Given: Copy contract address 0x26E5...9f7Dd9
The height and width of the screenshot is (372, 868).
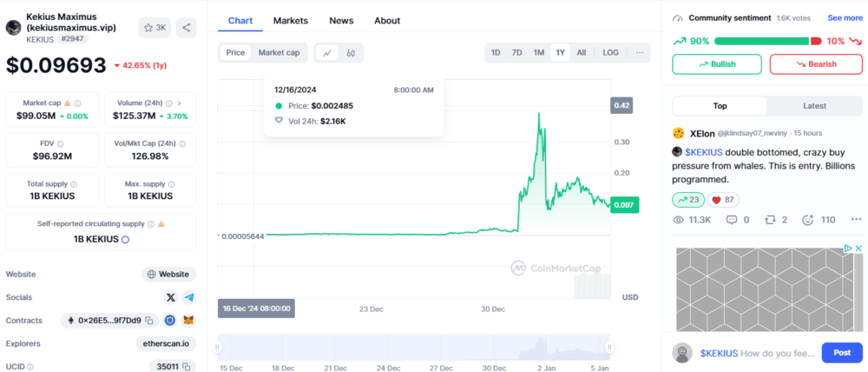Looking at the screenshot, I should pos(150,321).
